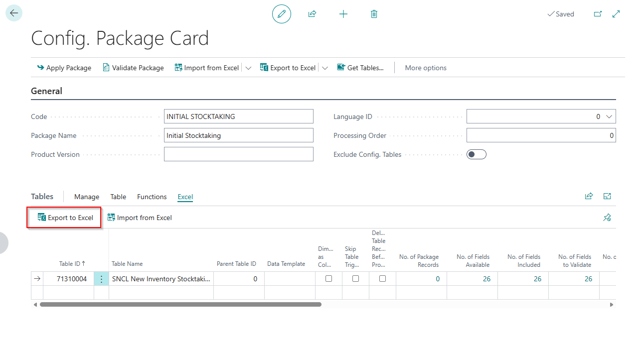Open More options menu
644x344 pixels.
tap(426, 68)
